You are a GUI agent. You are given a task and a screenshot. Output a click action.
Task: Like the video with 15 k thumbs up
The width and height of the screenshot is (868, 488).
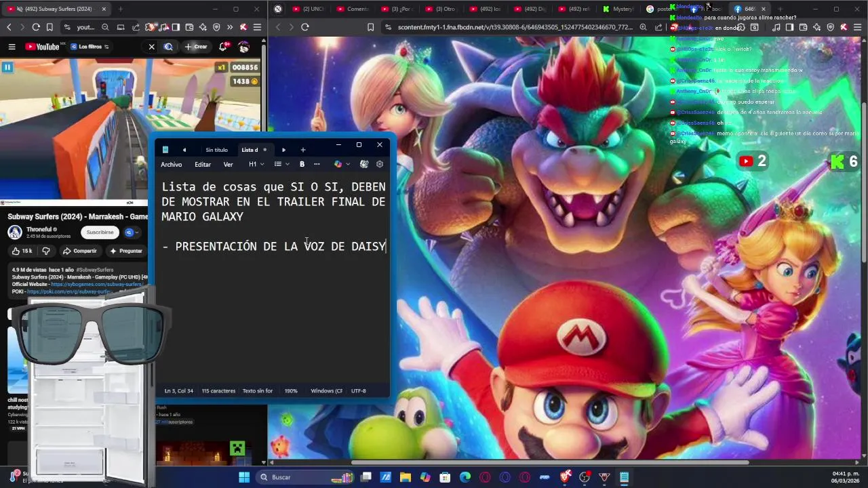[x=22, y=251]
